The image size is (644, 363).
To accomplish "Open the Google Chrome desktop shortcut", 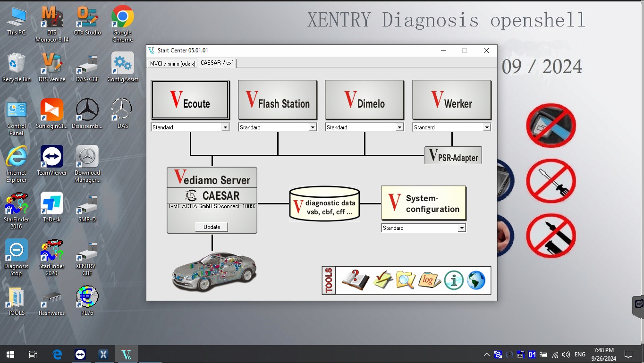I will point(123,25).
